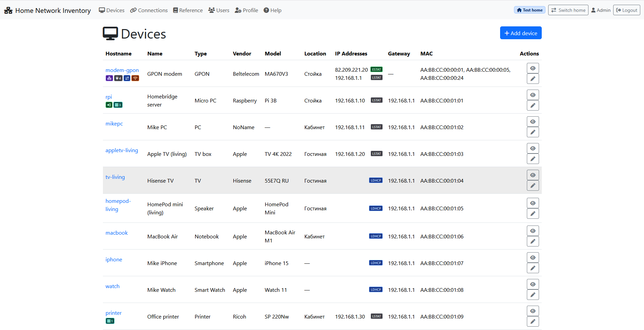Image resolution: width=644 pixels, height=330 pixels.
Task: Edit the rpi device with pencil icon
Action: coord(533,105)
